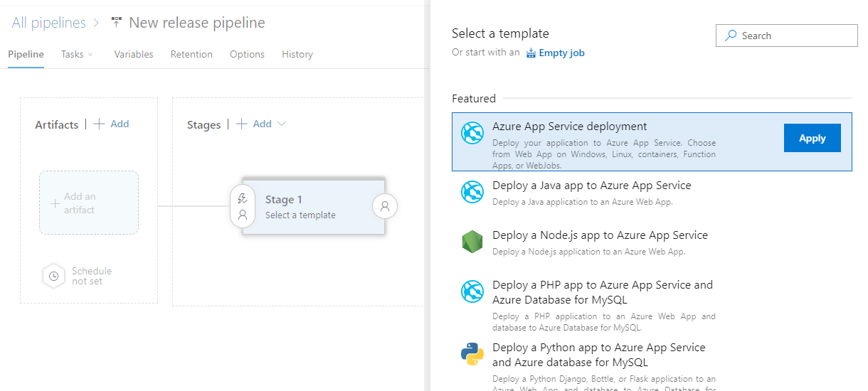Select Deploy a Node.js app to Azure App Service
Viewport: 868px width, 391px height.
click(x=600, y=235)
